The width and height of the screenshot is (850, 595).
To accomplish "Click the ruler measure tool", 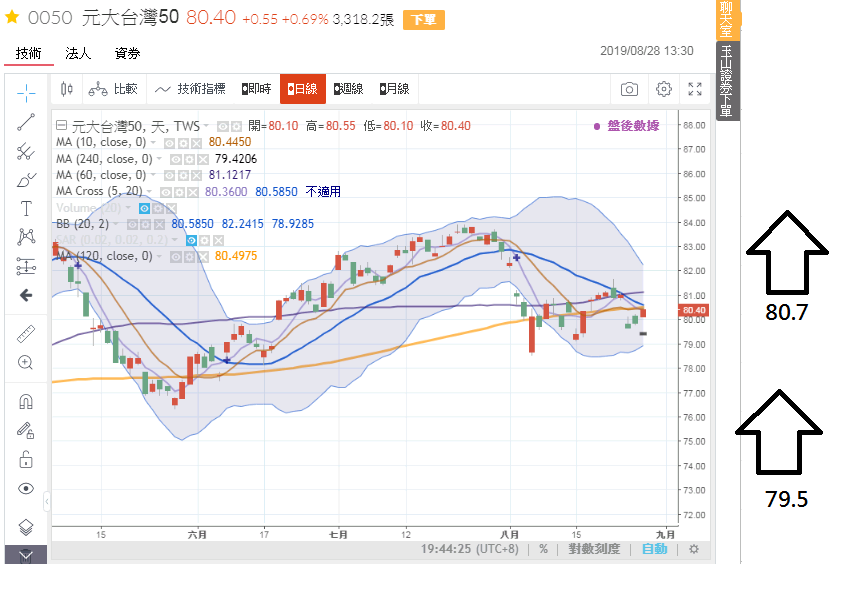I will (x=26, y=334).
